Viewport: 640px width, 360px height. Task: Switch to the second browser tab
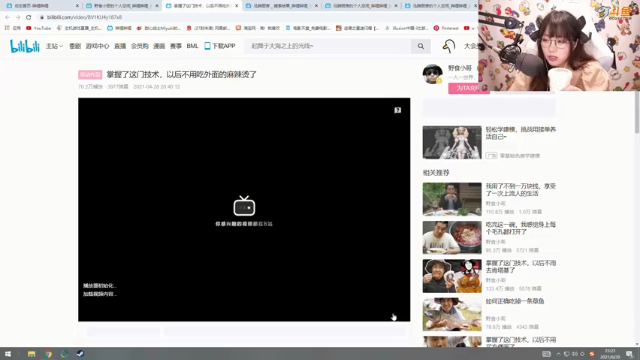[121, 6]
